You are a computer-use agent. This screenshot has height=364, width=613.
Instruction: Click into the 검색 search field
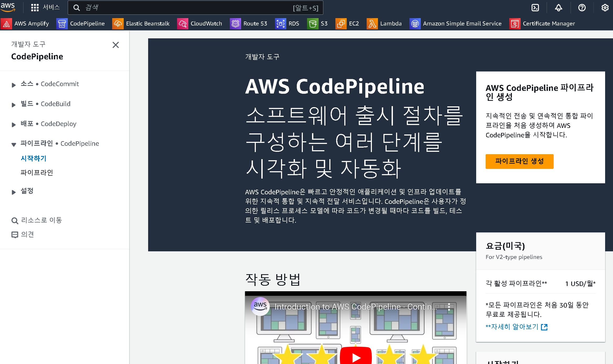tap(195, 8)
